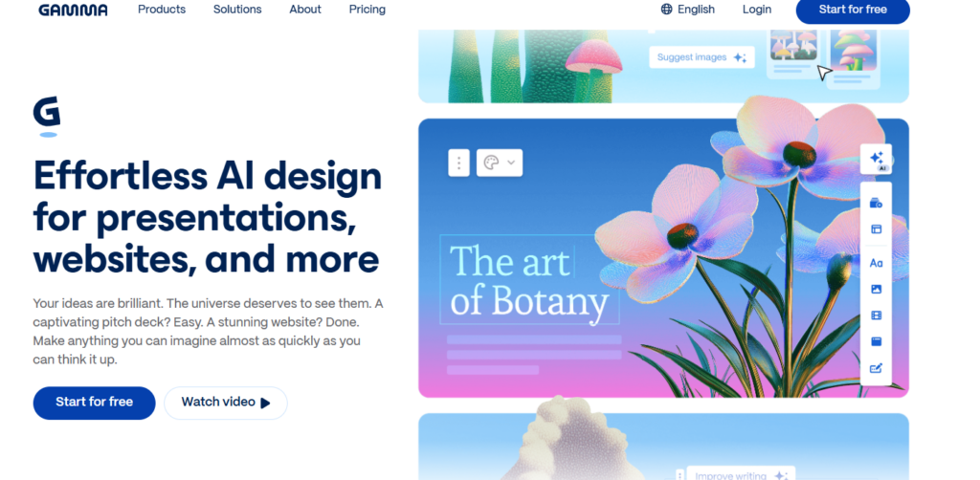Click the embed window icon in the sidebar
This screenshot has width=980, height=480.
(876, 341)
